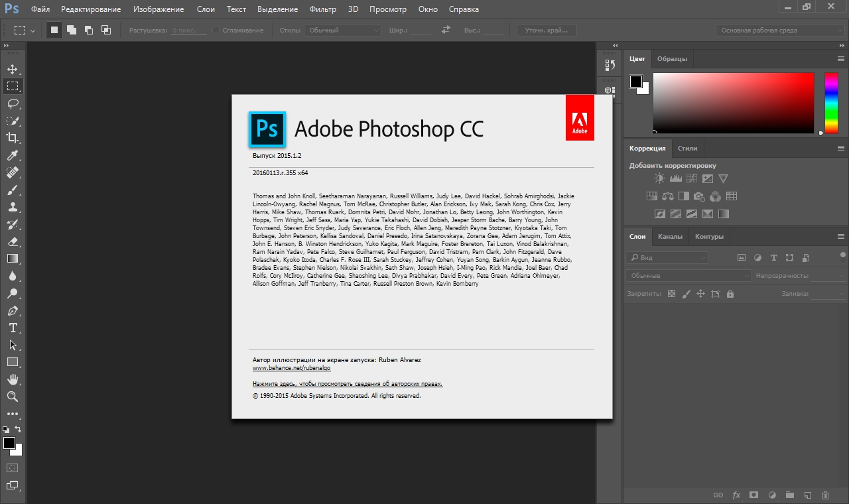Toggle Quick Mask mode
The height and width of the screenshot is (504, 849).
[13, 468]
